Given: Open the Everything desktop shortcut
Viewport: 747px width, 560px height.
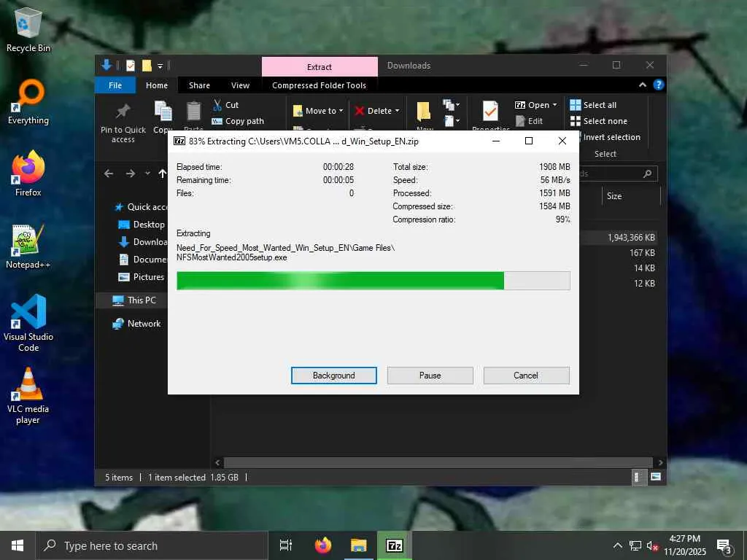Looking at the screenshot, I should tap(28, 102).
